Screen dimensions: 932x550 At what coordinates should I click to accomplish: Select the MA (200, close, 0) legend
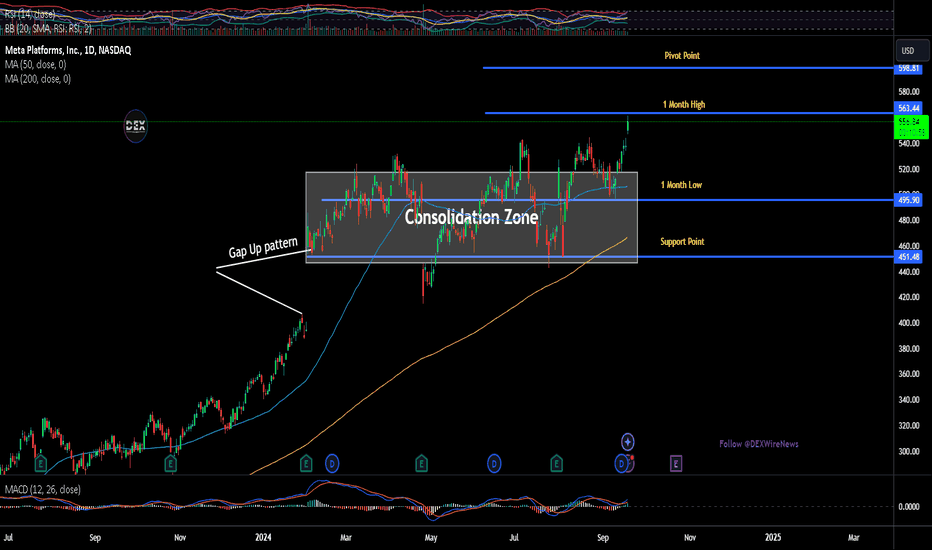tap(38, 78)
